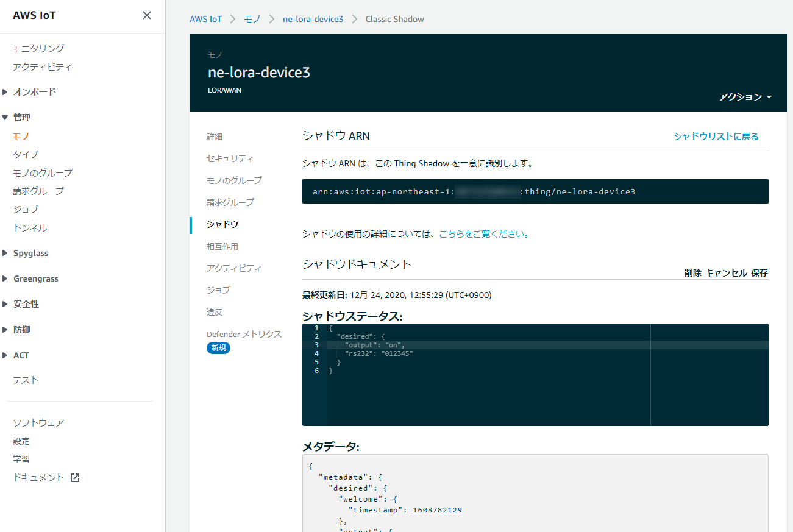The width and height of the screenshot is (793, 532).
Task: Switch to thing's 請求グループ tab
Action: click(x=230, y=202)
